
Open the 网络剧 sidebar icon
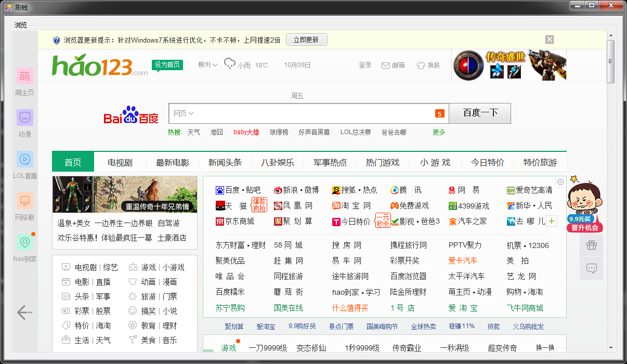point(24,201)
